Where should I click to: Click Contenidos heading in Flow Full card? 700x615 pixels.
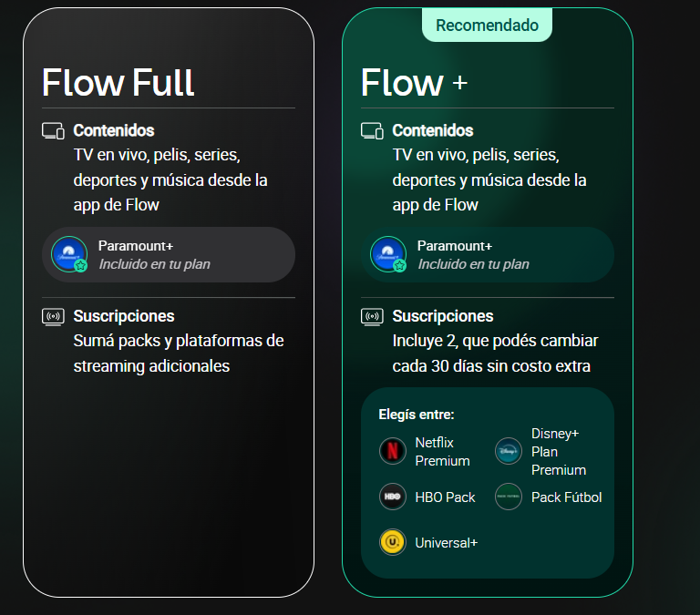114,131
